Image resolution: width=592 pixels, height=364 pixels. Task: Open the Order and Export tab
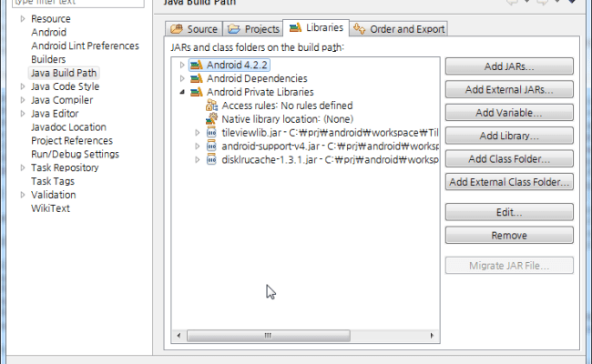(x=399, y=29)
